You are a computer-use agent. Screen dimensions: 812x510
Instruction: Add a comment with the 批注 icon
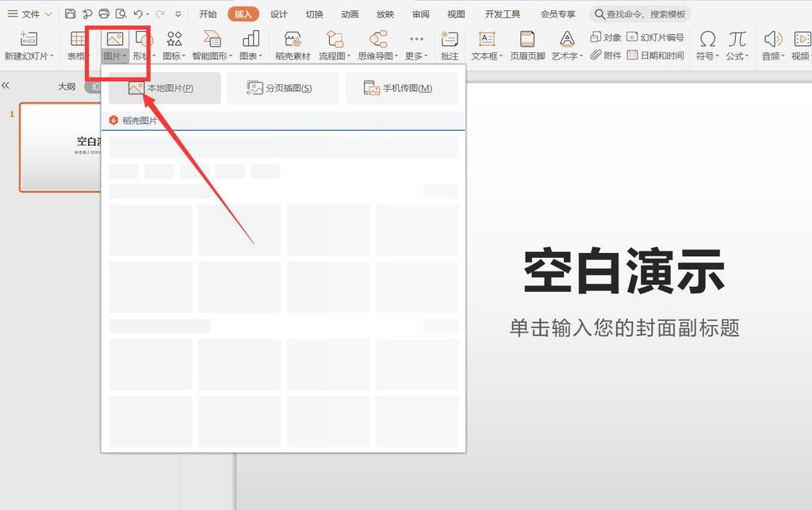tap(450, 45)
